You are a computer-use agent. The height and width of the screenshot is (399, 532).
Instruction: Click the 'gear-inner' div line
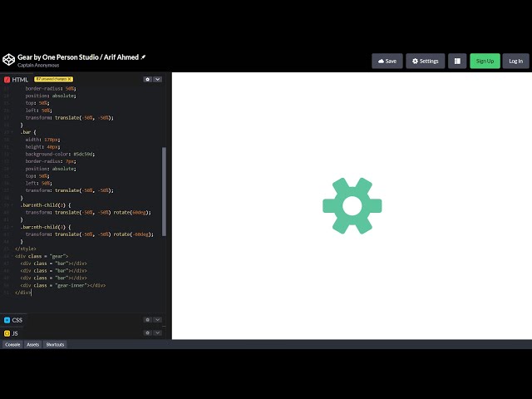63,285
